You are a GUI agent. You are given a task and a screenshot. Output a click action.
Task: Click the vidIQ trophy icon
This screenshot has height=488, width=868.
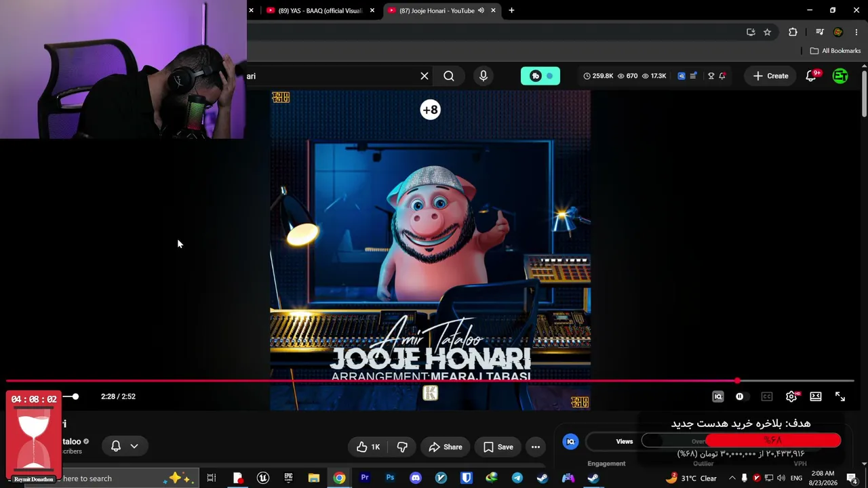[711, 76]
